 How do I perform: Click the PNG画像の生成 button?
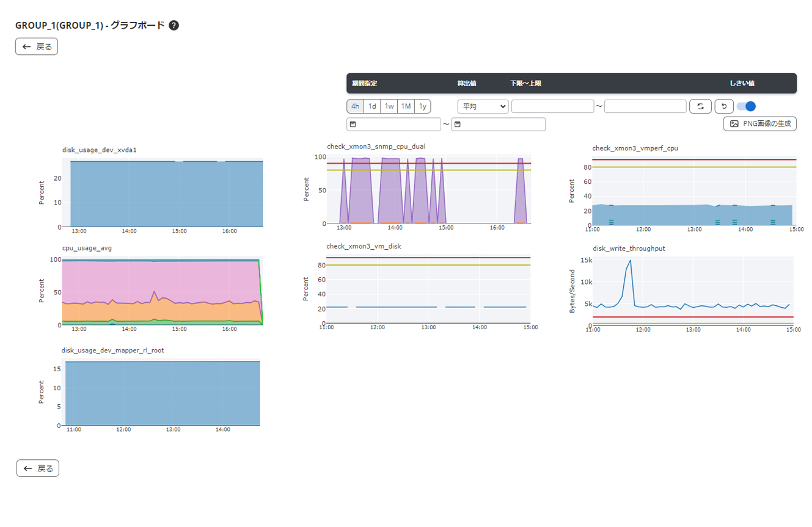click(759, 123)
